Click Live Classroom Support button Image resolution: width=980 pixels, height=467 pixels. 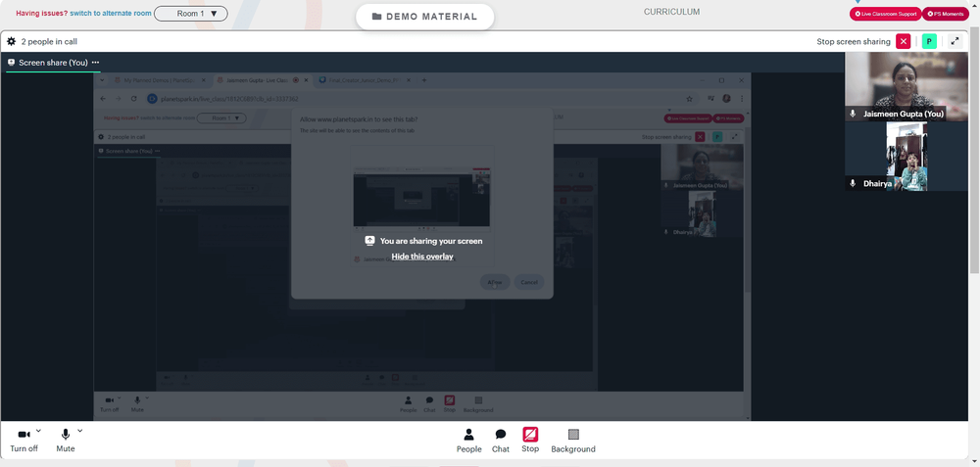point(884,13)
